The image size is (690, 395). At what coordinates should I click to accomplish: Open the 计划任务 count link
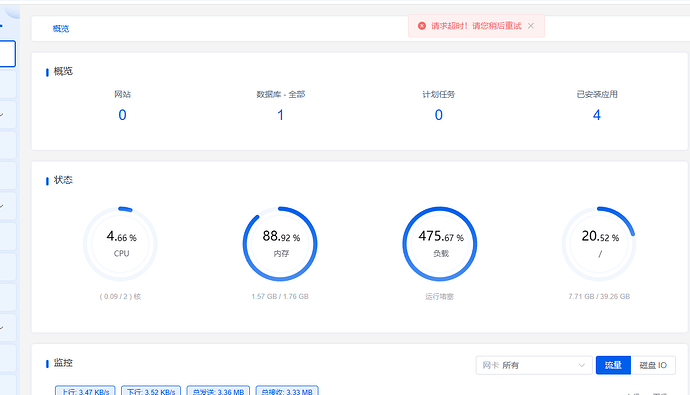(x=438, y=115)
